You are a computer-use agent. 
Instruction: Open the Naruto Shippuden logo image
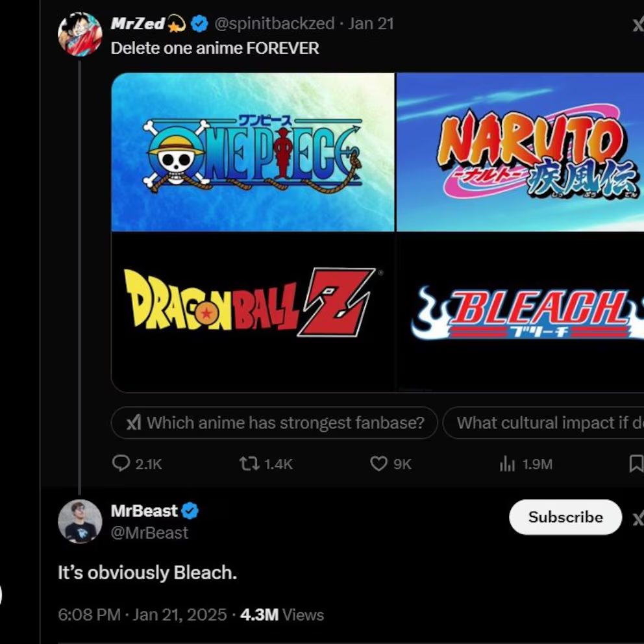pyautogui.click(x=520, y=152)
